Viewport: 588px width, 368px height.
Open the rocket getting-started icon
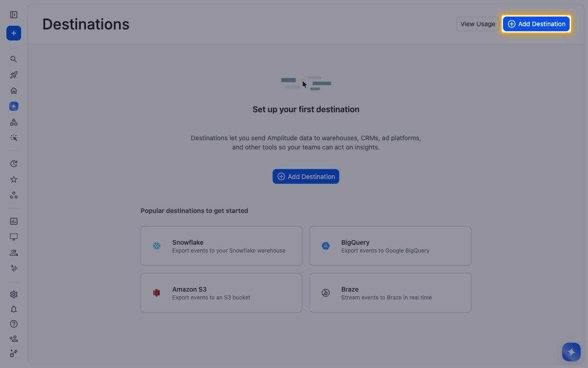point(14,75)
